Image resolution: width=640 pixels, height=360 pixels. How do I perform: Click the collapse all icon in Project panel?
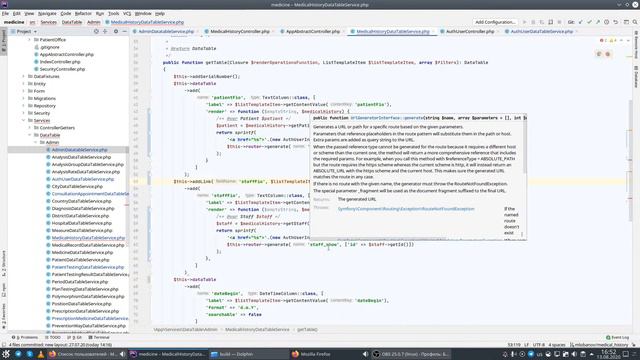[105, 31]
